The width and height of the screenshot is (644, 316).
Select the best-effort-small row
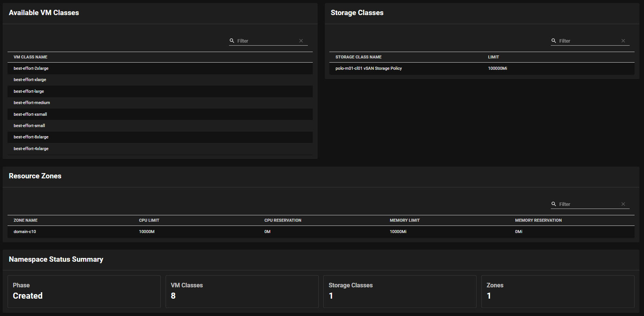pyautogui.click(x=160, y=126)
